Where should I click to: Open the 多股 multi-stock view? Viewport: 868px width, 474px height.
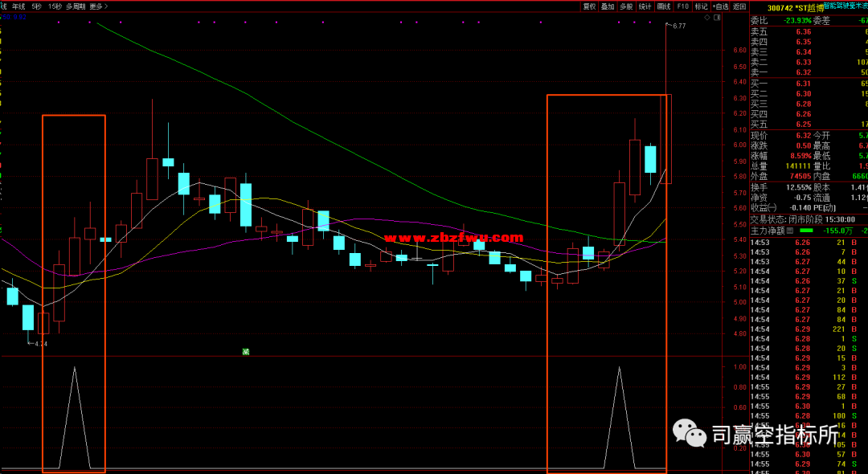[x=626, y=6]
